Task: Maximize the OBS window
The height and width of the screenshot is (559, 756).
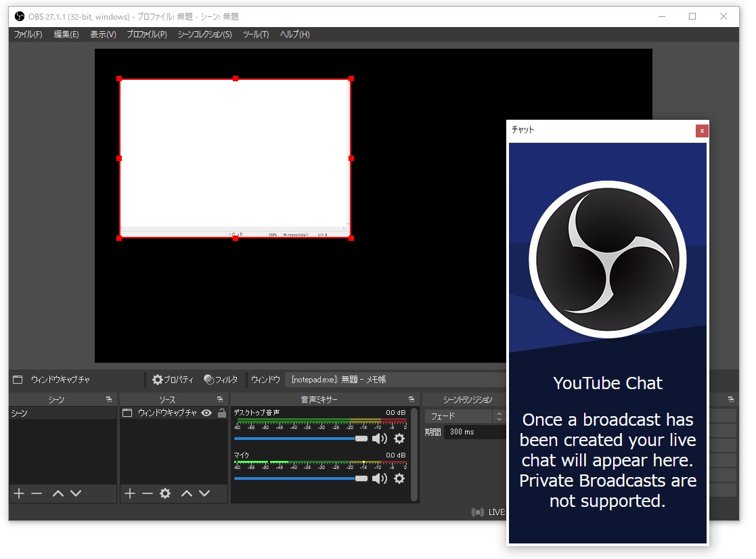Action: (692, 16)
